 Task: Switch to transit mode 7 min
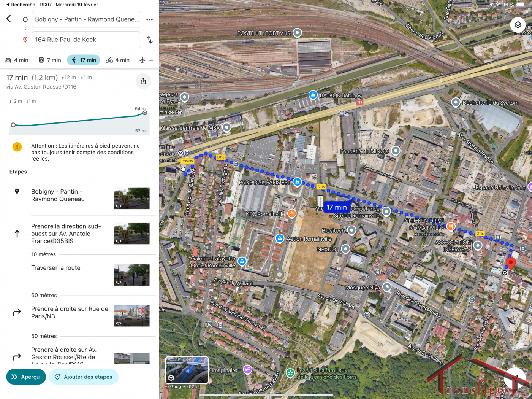(50, 60)
